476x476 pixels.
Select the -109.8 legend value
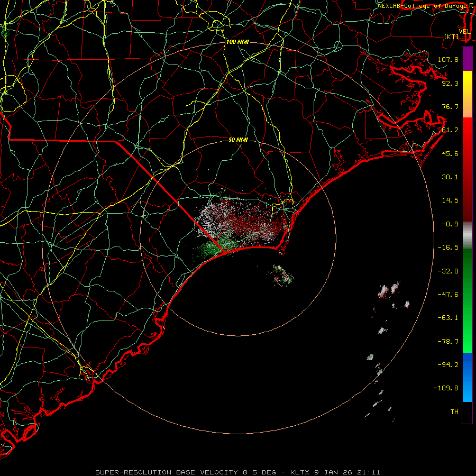(446, 388)
